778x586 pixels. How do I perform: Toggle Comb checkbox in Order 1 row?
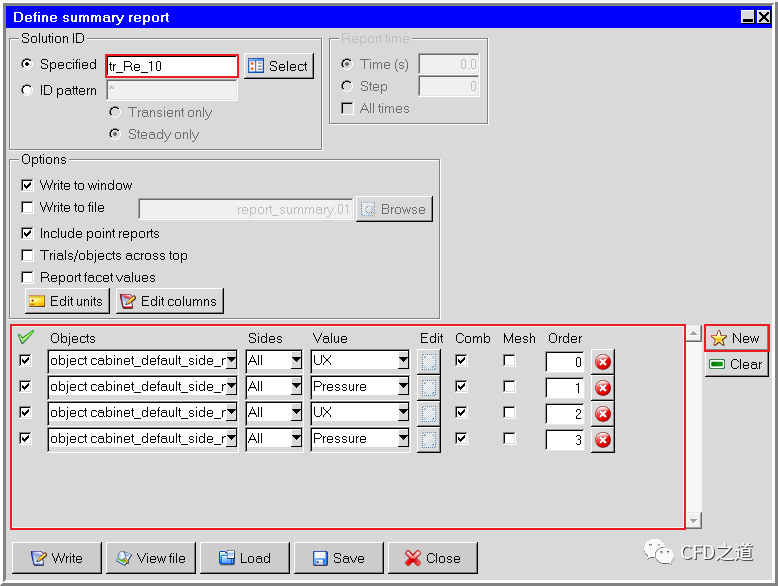pos(461,386)
